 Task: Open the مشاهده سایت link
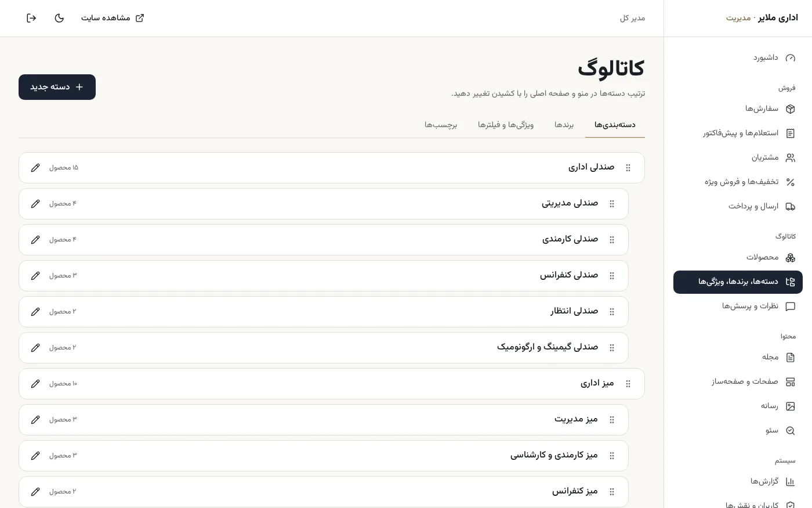[x=113, y=18]
